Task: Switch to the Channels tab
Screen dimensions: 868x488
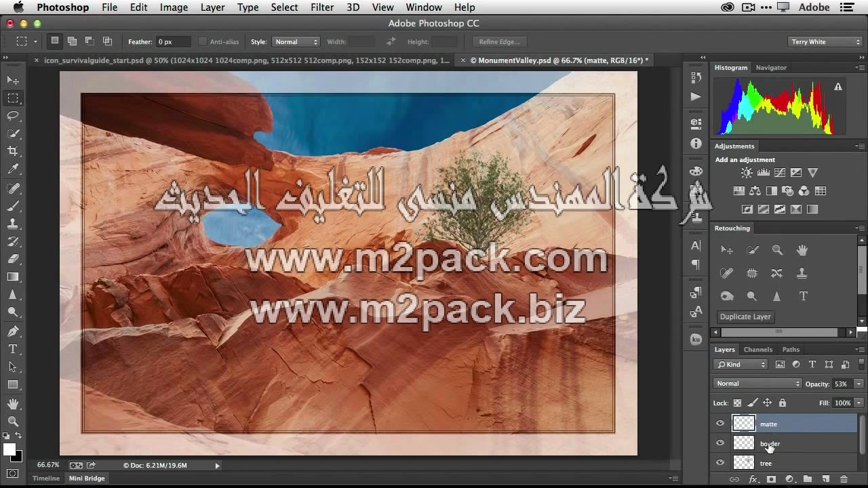Action: click(758, 350)
